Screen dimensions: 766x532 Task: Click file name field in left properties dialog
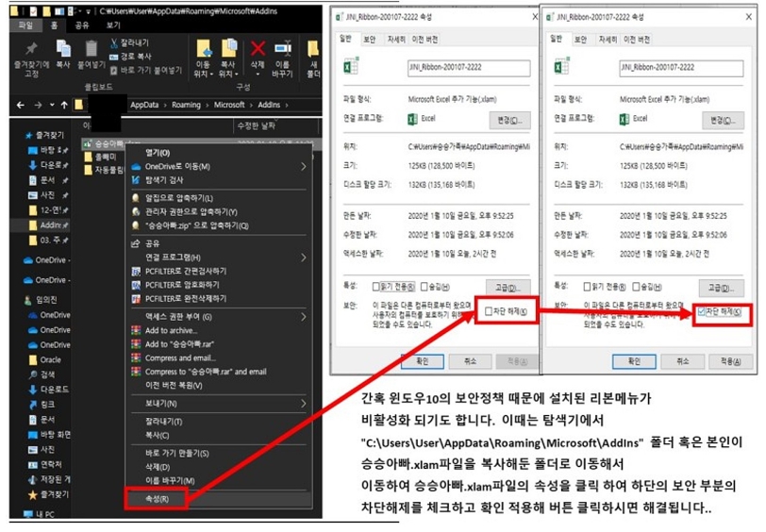click(x=469, y=68)
